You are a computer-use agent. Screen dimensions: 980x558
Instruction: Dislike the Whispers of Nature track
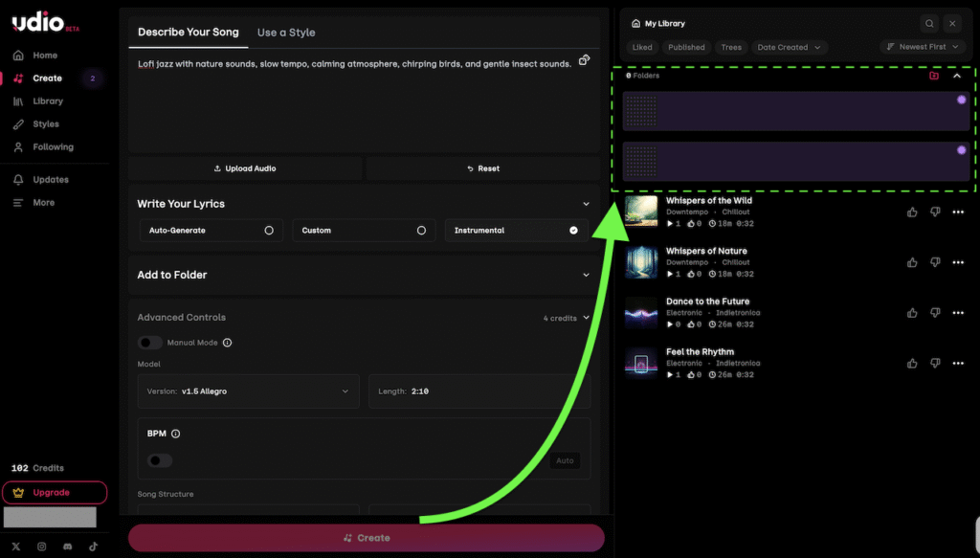935,262
